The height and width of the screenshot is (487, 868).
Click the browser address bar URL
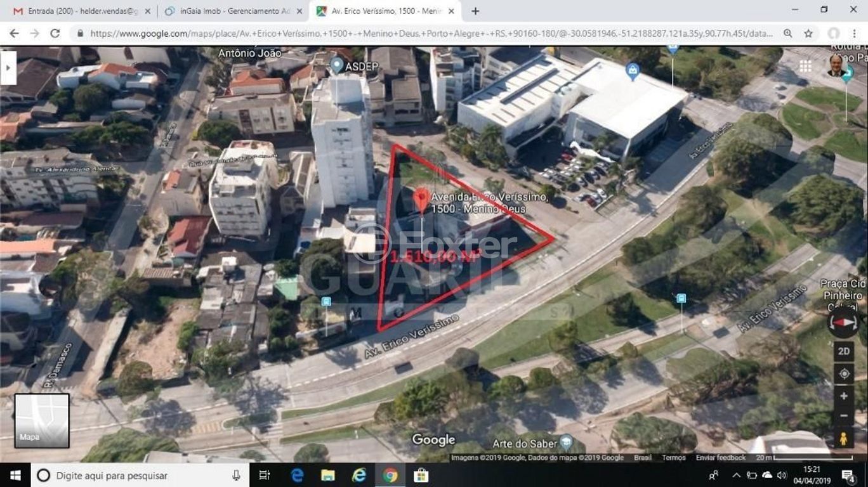point(431,34)
